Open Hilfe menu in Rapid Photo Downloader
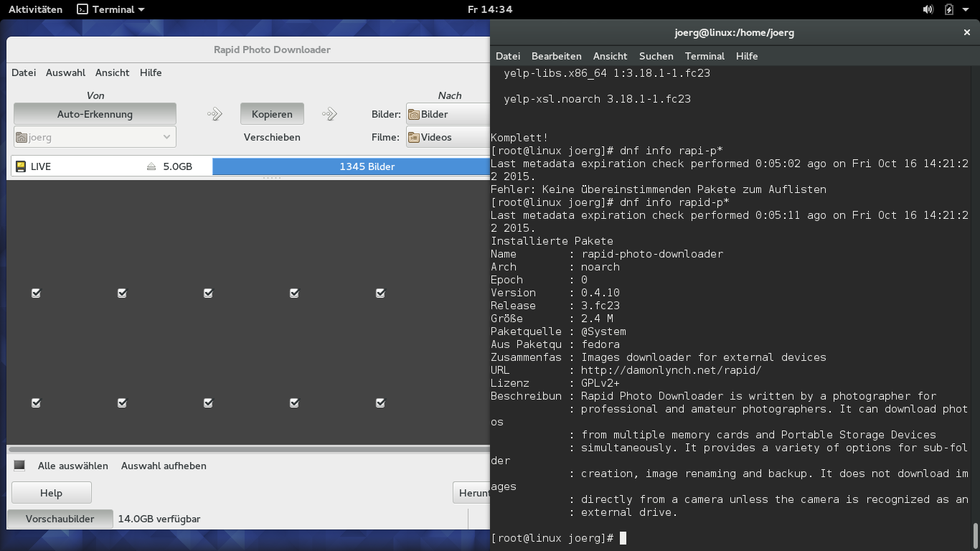The image size is (980, 551). tap(151, 72)
